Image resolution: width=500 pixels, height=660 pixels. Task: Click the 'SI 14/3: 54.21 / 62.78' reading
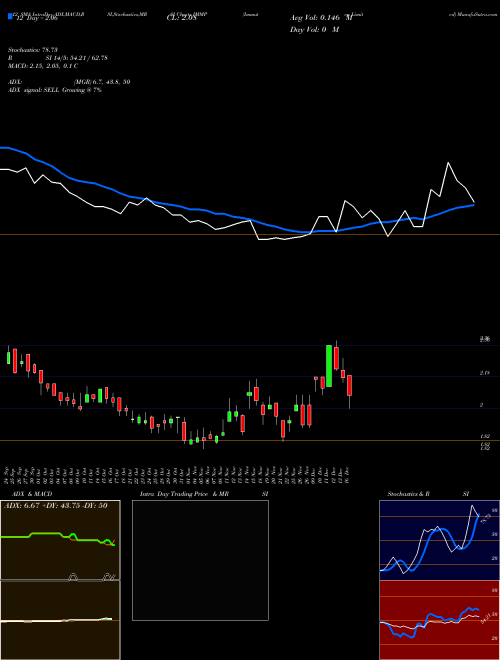point(77,58)
